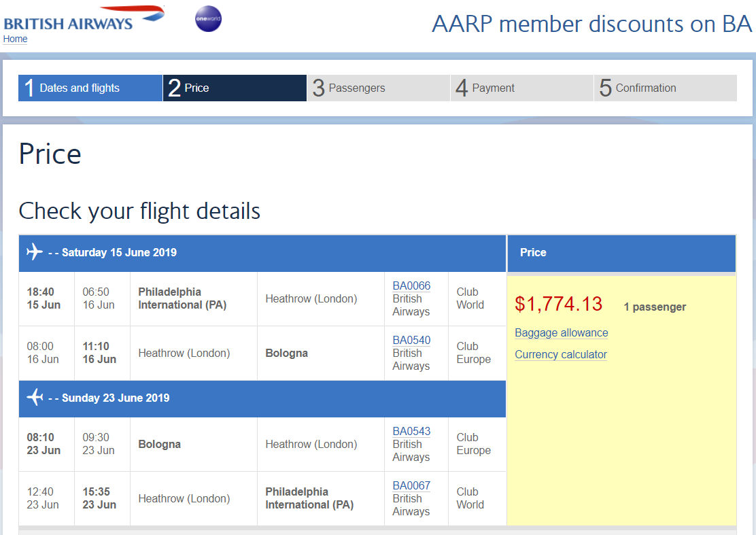756x535 pixels.
Task: Click the oneworld alliance logo
Action: coord(208,19)
